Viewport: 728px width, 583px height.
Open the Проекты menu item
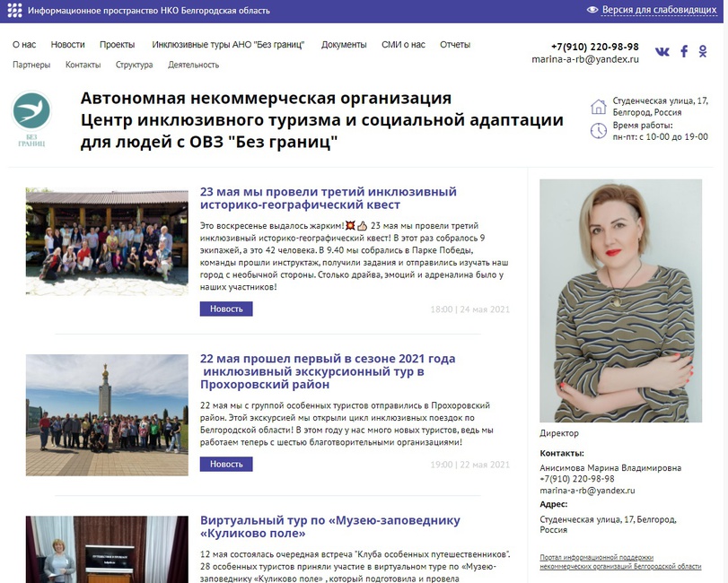pyautogui.click(x=117, y=45)
